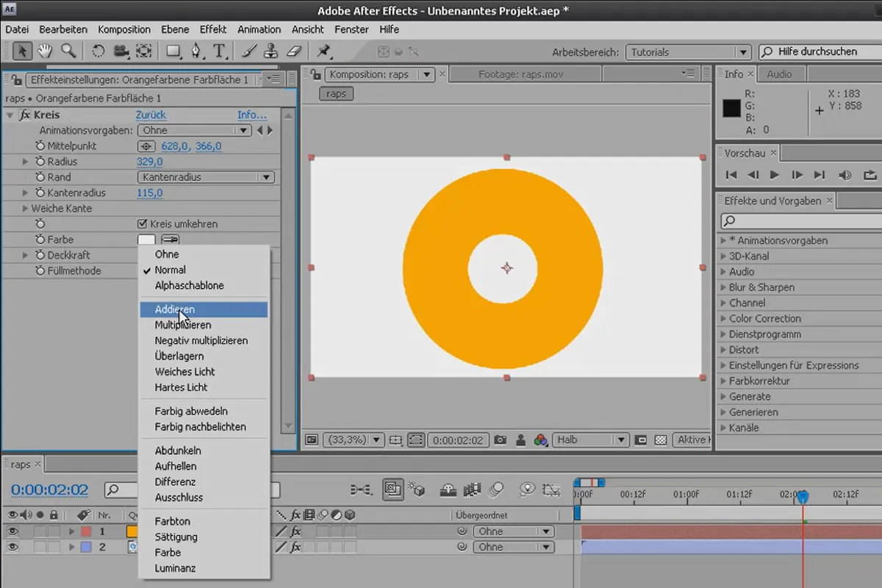
Task: Click the always preview this view icon
Action: (x=312, y=440)
